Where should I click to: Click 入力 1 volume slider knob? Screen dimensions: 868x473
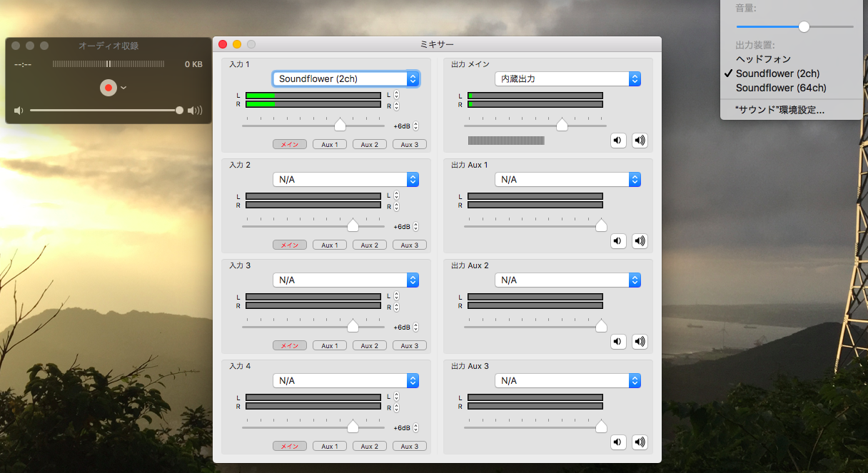[x=340, y=125]
